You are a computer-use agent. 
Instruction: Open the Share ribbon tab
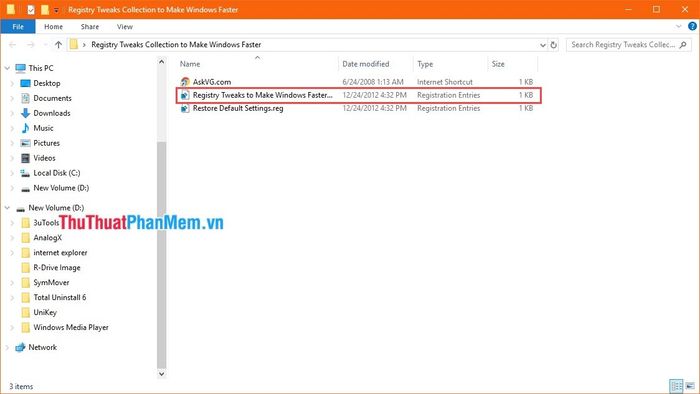point(90,27)
